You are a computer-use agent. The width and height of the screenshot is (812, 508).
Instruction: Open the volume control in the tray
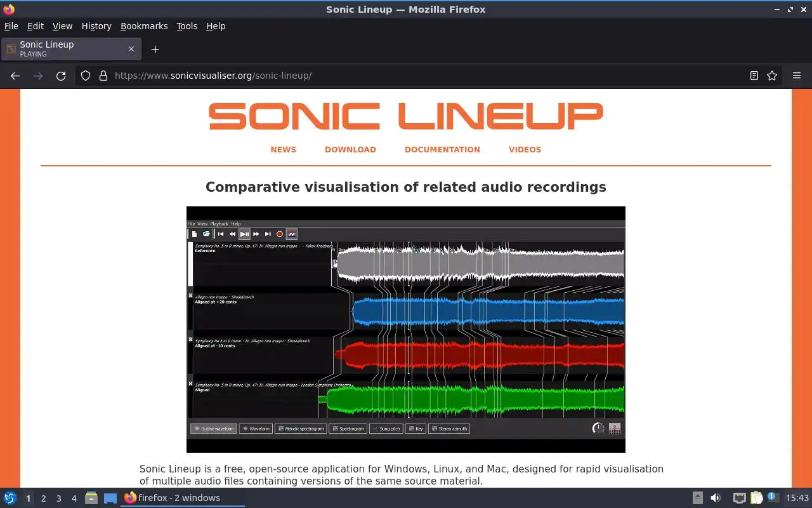(x=716, y=498)
